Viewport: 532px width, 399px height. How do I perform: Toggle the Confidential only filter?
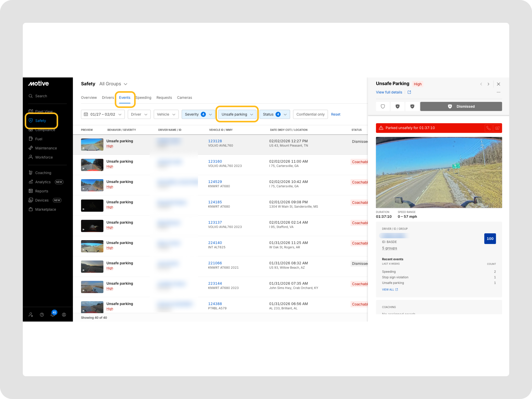click(310, 114)
